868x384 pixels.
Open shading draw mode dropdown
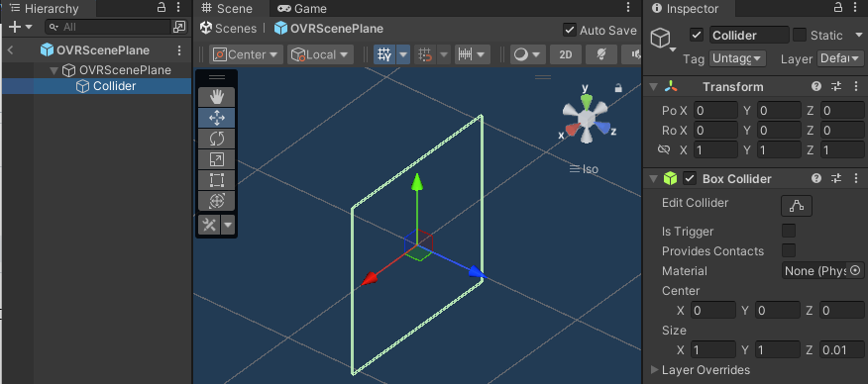[x=527, y=54]
